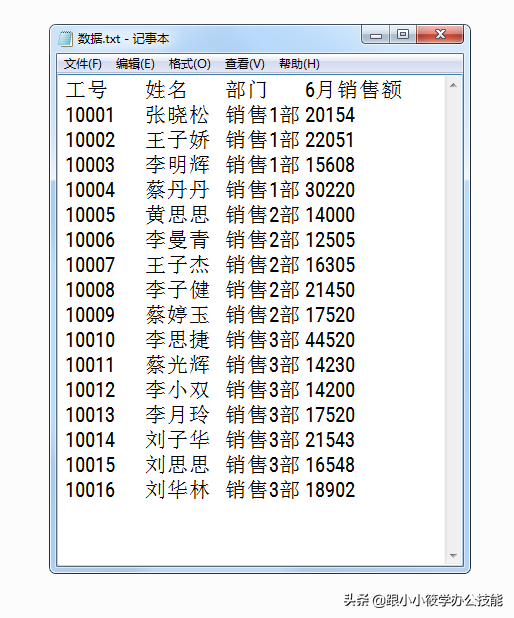
Task: Click the employee ID 10002
Action: coord(90,140)
